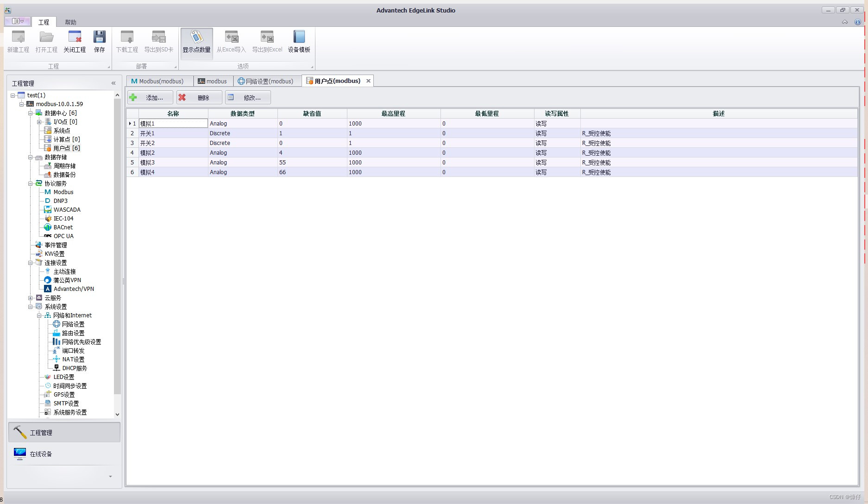Open 设备模板 device template
Viewport: 868px width, 504px height.
coord(299,42)
